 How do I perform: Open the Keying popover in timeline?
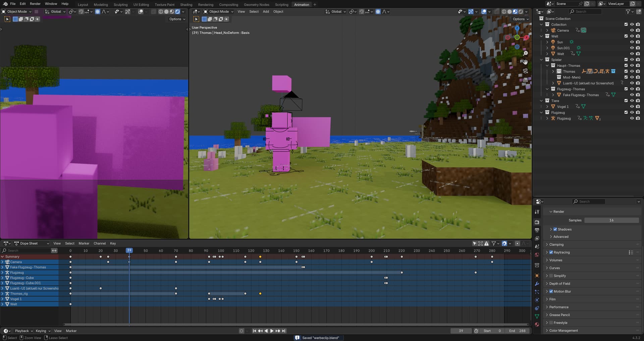coord(43,331)
